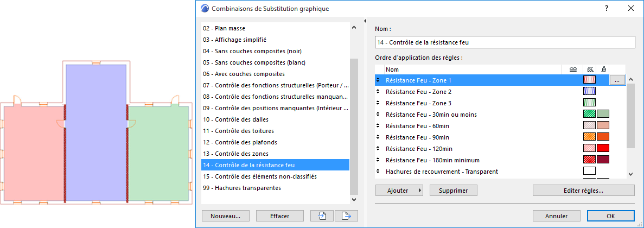Click the Nouveau button
Viewport: 644px width, 228px height.
click(x=225, y=216)
